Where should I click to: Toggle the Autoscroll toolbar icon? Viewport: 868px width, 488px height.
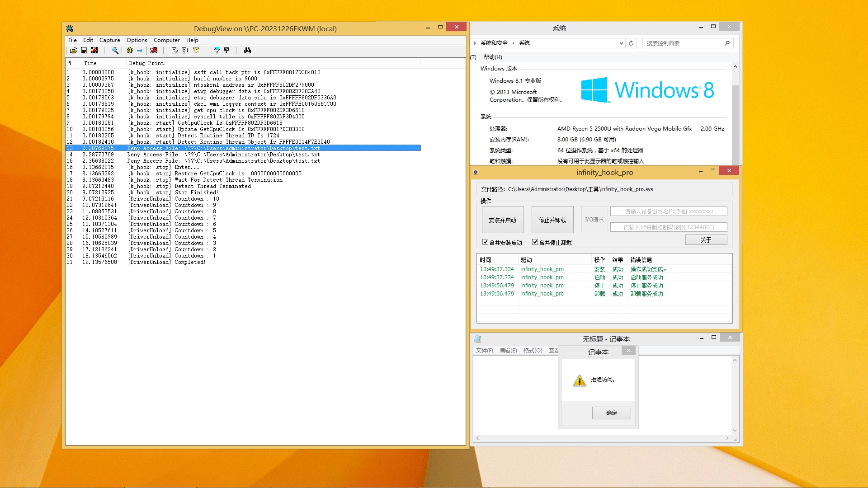185,51
